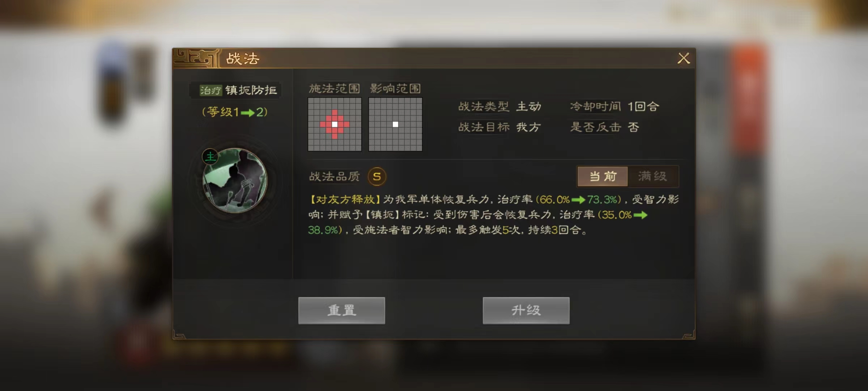This screenshot has height=391, width=868.
Task: Click the 升级 upgrade button
Action: (x=526, y=311)
